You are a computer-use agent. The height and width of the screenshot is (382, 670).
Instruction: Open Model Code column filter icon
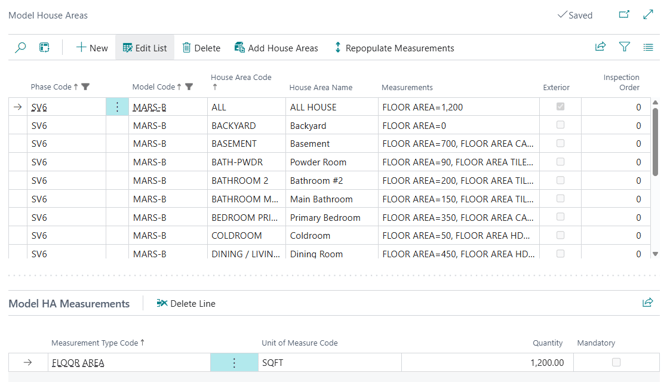pyautogui.click(x=189, y=87)
